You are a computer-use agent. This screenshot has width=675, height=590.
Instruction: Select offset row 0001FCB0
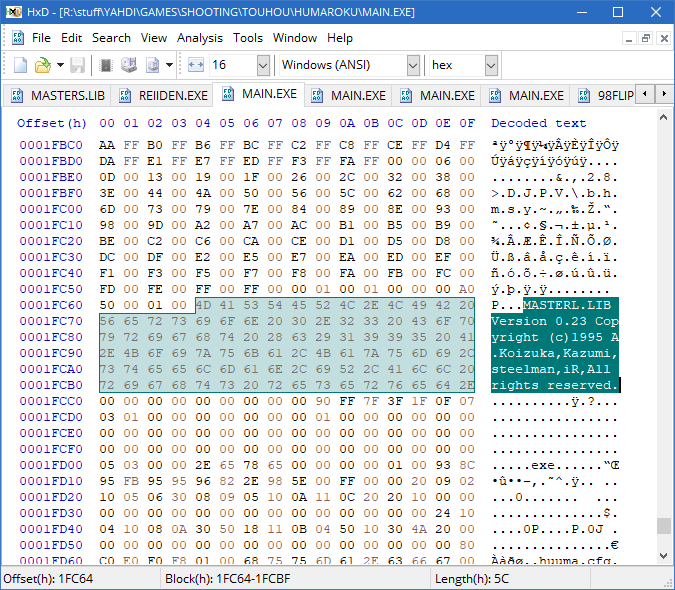[51, 385]
